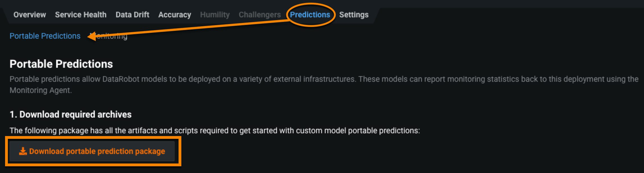Select the highlighted Predictions tab
The width and height of the screenshot is (644, 173).
[310, 15]
